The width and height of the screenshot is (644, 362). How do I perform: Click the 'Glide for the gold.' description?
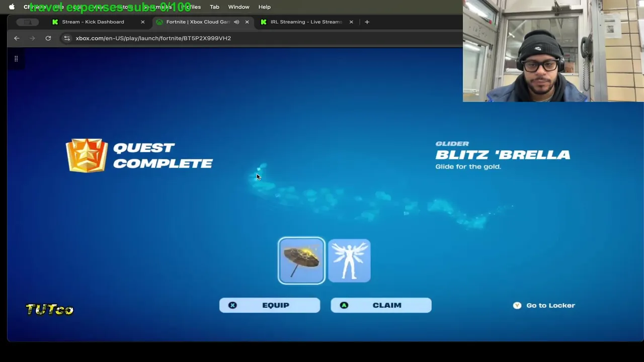(468, 167)
